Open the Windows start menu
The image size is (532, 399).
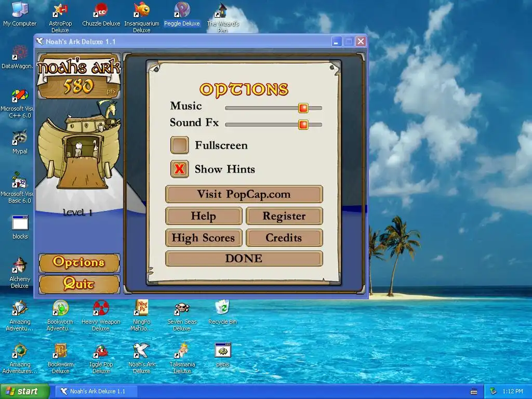pyautogui.click(x=25, y=392)
